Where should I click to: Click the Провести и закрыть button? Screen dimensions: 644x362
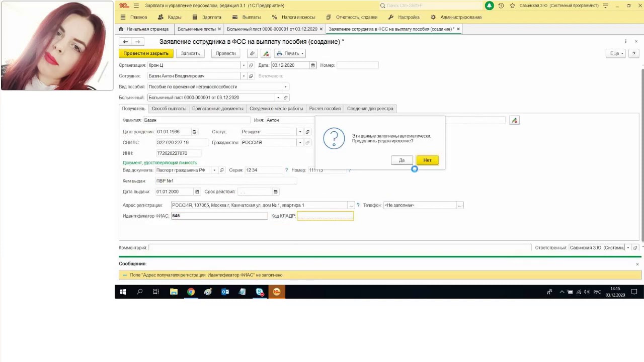[x=146, y=53]
